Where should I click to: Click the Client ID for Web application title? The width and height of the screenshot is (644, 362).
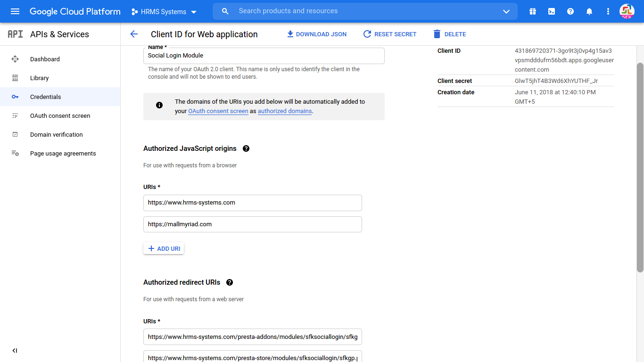click(204, 34)
